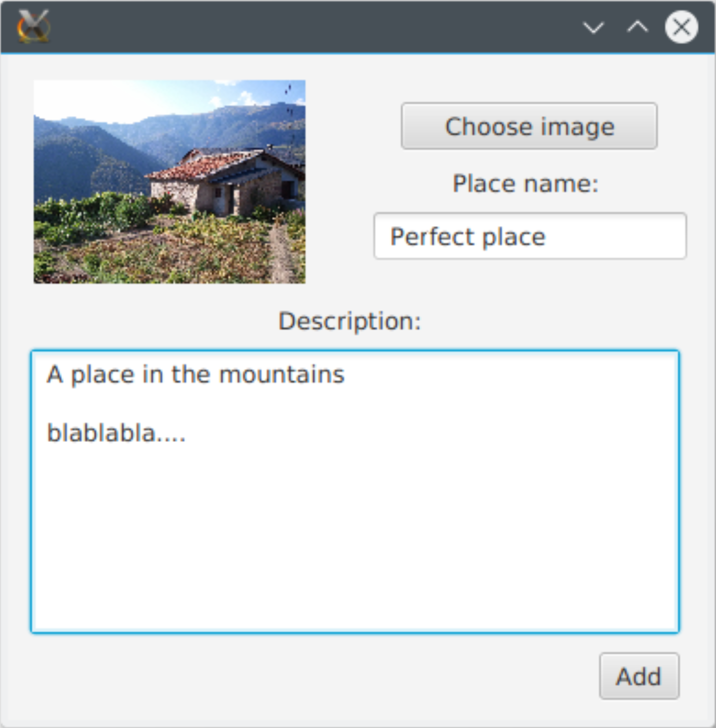Click empty dialog background left of Add button

click(x=350, y=676)
